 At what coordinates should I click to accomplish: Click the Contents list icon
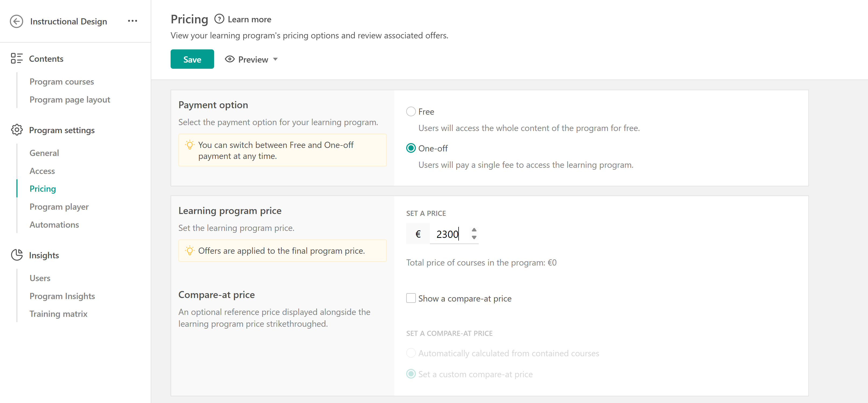click(16, 58)
